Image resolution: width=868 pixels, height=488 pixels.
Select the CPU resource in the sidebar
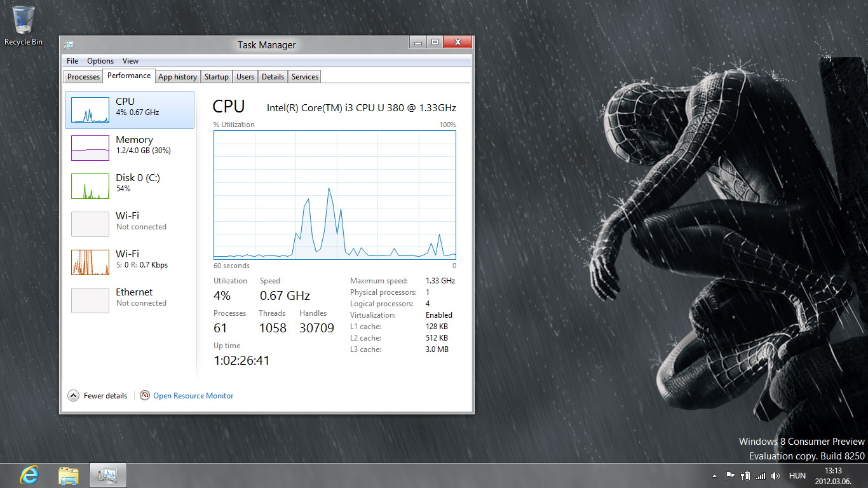[x=130, y=110]
